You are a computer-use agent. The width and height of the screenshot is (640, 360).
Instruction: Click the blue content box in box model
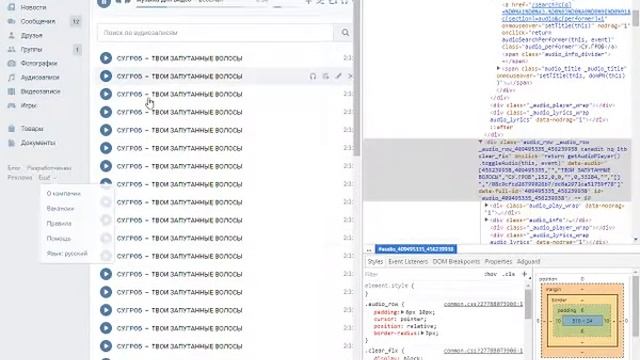(x=582, y=321)
